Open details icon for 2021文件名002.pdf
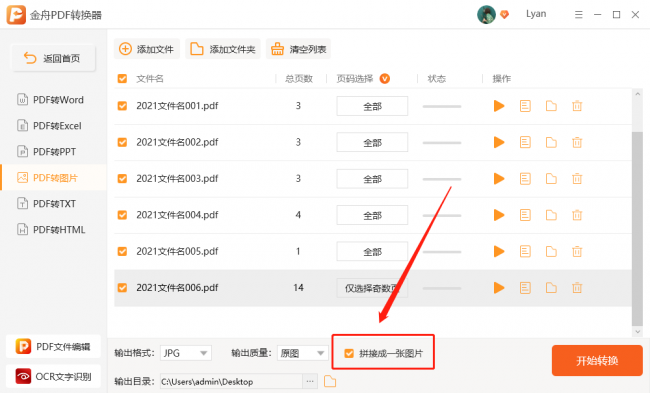 525,143
